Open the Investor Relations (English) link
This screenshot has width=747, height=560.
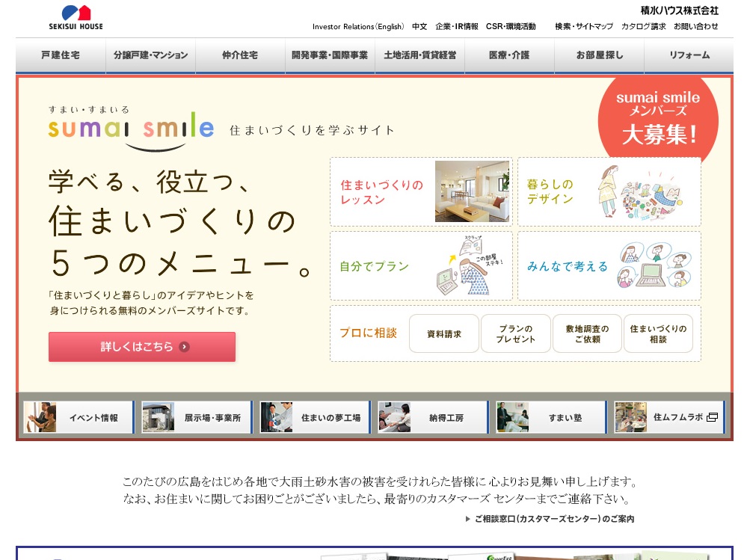point(357,27)
